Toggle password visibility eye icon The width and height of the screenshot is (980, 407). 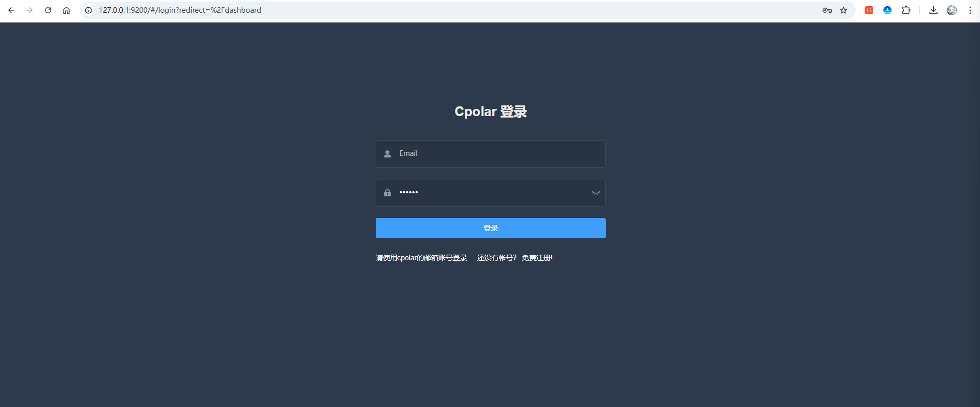[596, 193]
